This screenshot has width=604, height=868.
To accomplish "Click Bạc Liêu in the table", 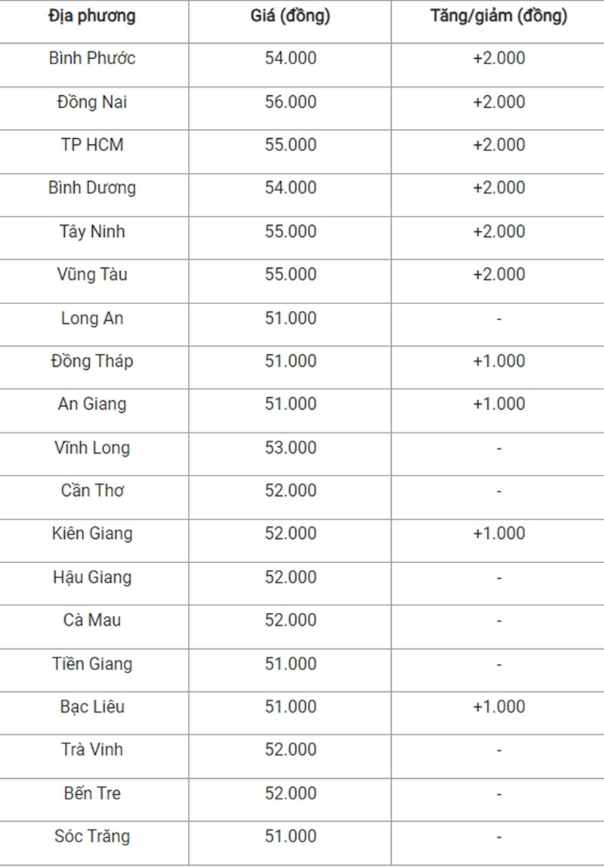I will point(92,707).
